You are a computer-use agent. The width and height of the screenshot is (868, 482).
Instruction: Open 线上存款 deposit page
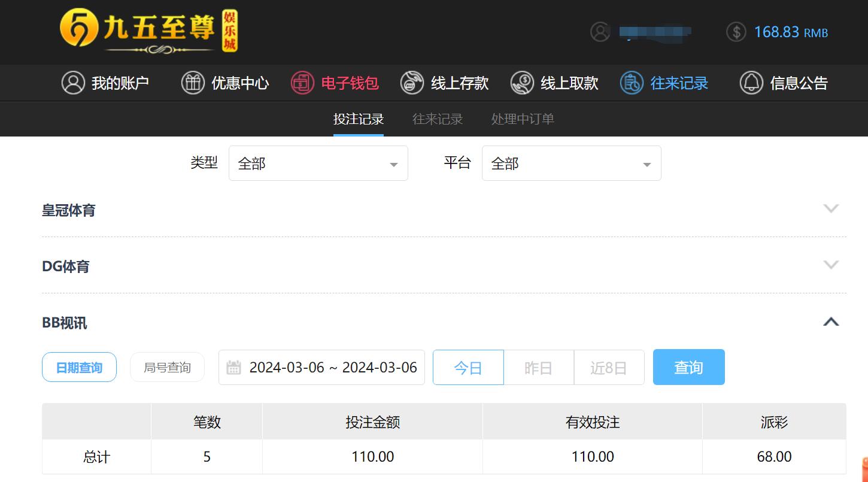click(444, 83)
